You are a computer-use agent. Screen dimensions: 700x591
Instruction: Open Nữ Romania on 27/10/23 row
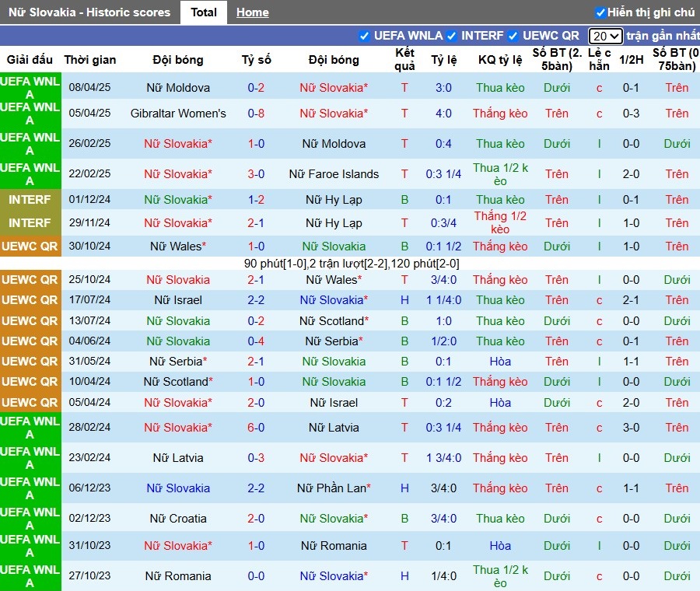click(x=178, y=576)
